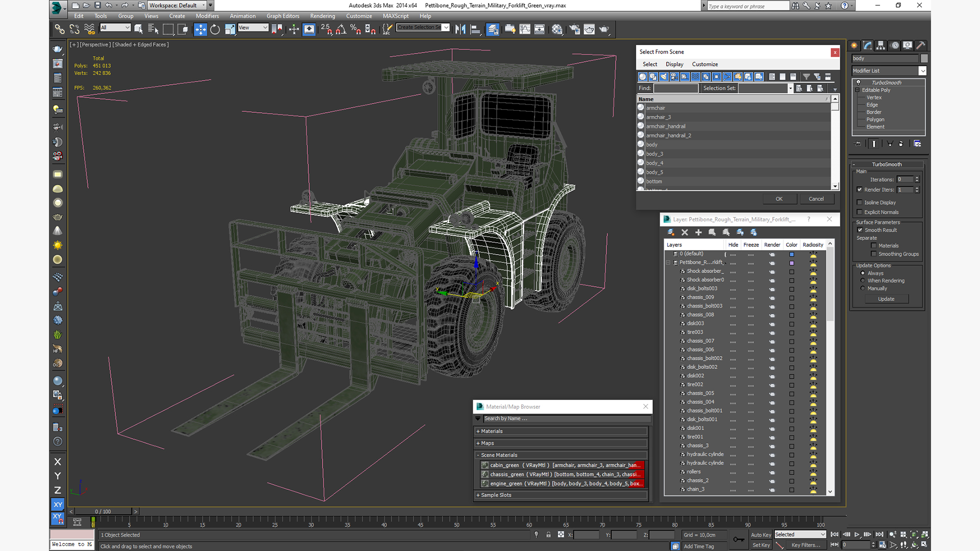
Task: Open the Graph Editors menu
Action: pos(283,16)
